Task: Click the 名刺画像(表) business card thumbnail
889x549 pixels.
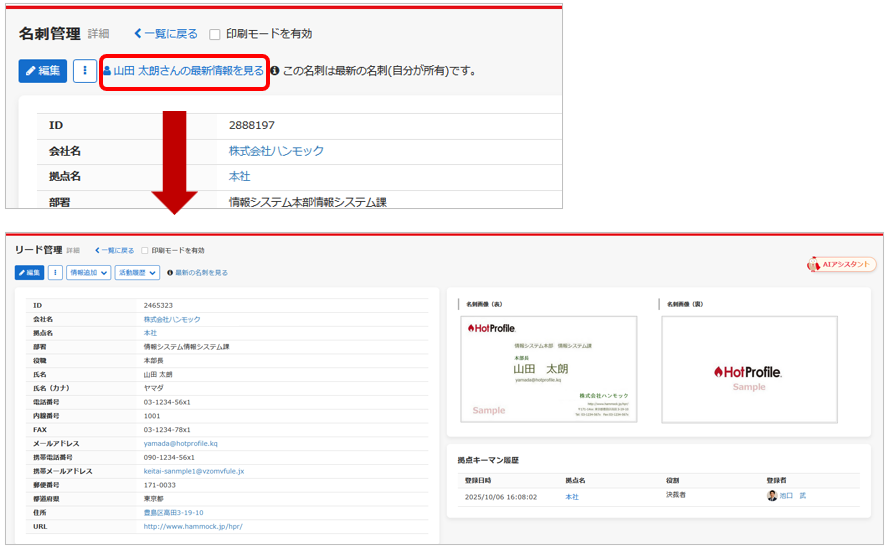Action: click(x=550, y=369)
